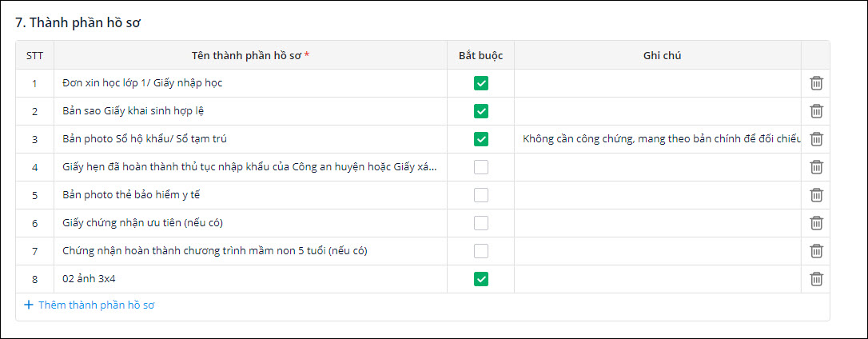The image size is (868, 339).
Task: Uncheck Bắt buộc for '02 ảnh 3x4'
Action: 480,279
